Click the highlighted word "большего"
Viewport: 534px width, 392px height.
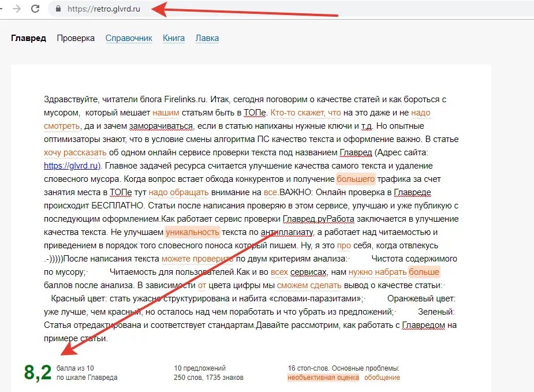356,179
